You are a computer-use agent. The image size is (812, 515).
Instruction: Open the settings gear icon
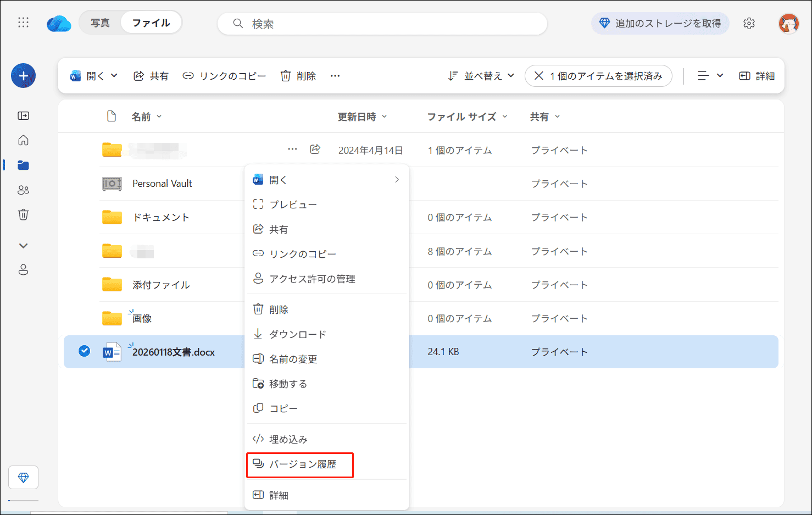point(749,23)
